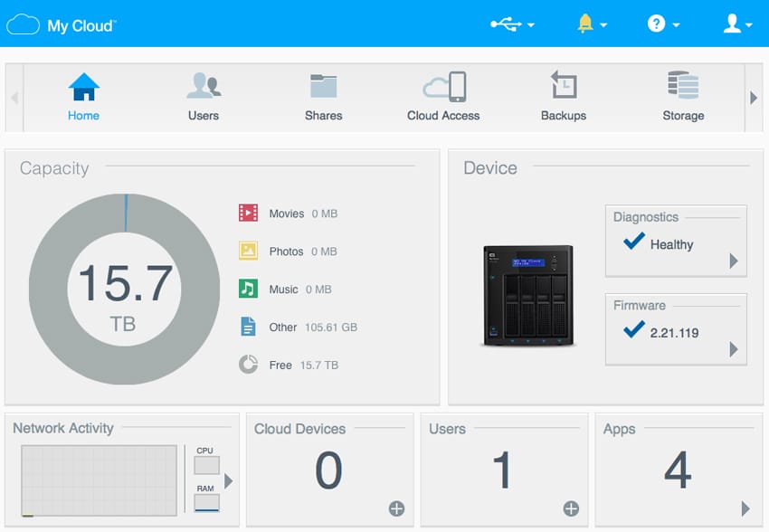Click the CPU usage meter
This screenshot has height=532, width=769.
point(206,465)
